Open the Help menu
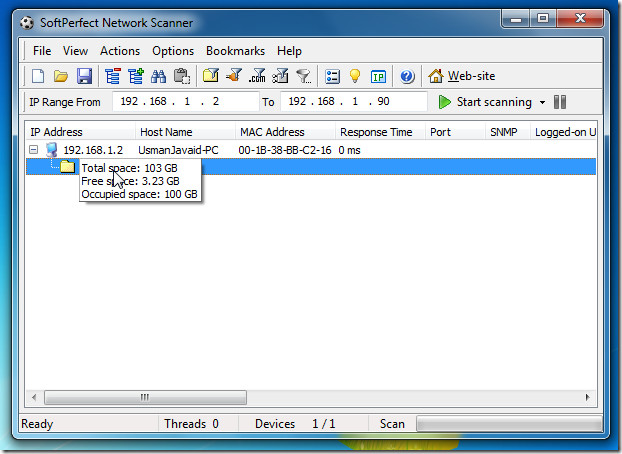The image size is (622, 454). [289, 51]
